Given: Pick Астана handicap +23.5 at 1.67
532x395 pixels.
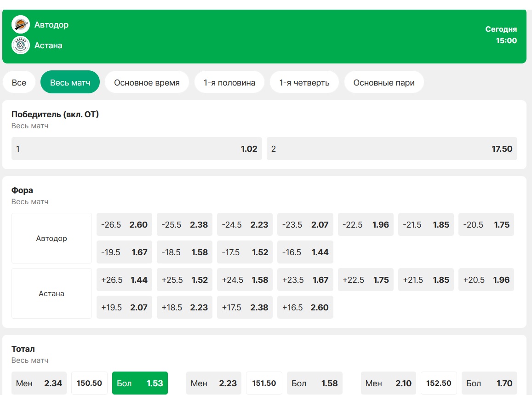Looking at the screenshot, I should (x=305, y=280).
